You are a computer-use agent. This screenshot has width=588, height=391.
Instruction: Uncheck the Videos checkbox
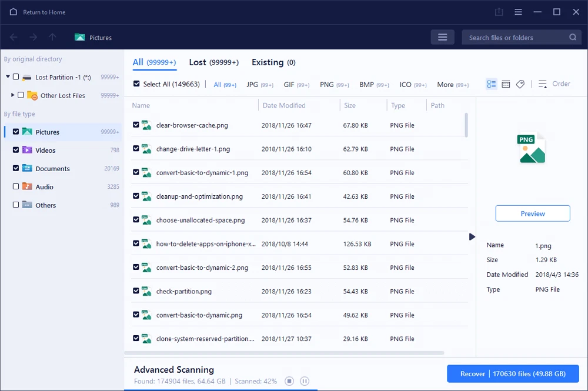[16, 150]
